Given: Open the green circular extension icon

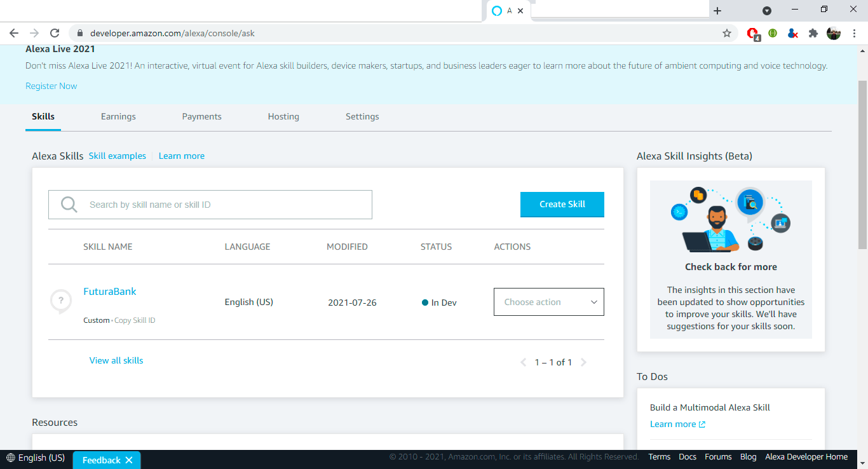Looking at the screenshot, I should coord(773,33).
